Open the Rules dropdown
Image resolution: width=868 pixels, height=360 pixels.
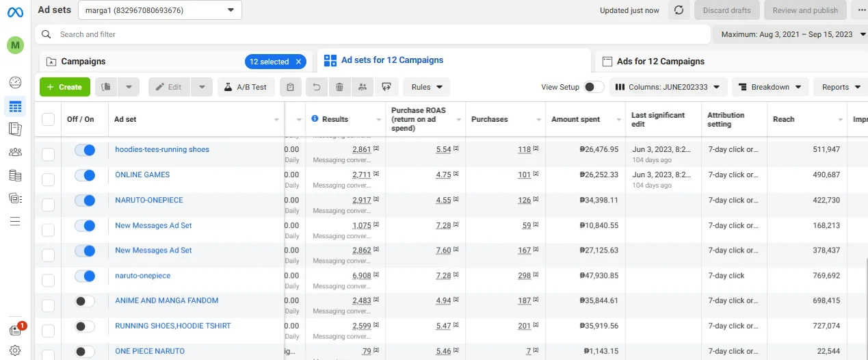pyautogui.click(x=426, y=87)
